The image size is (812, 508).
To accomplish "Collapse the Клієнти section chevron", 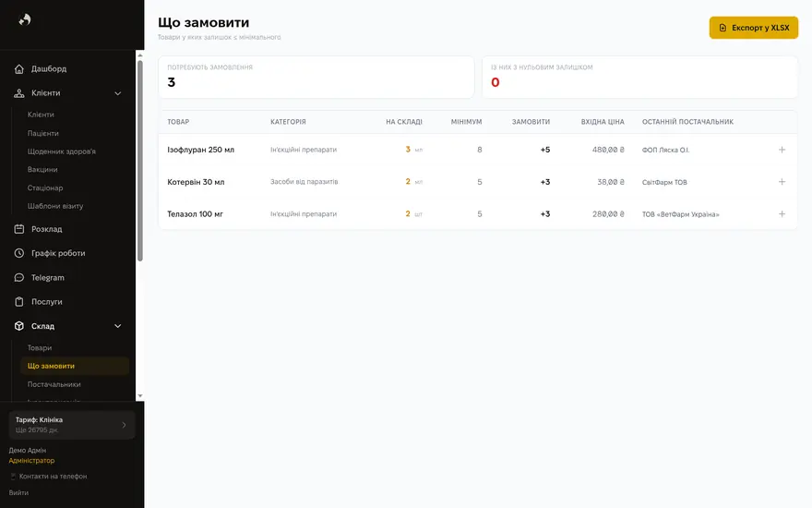I will tap(117, 93).
